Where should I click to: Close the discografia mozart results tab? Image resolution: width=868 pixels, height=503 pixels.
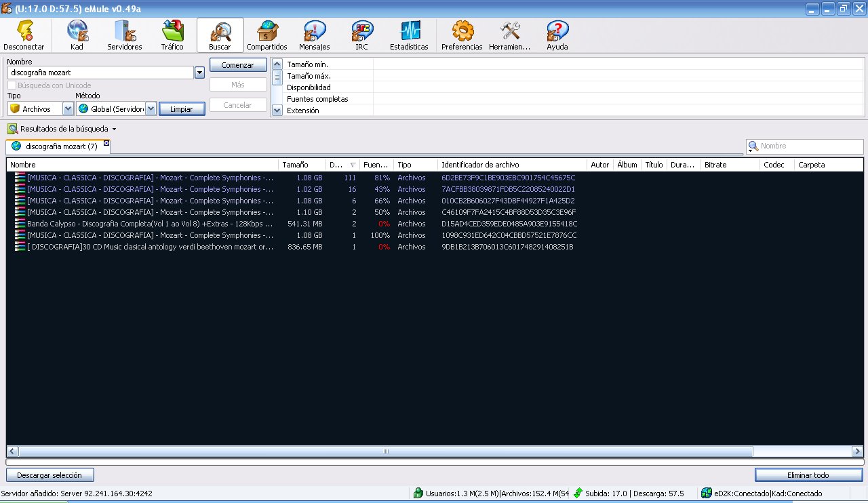tap(106, 143)
